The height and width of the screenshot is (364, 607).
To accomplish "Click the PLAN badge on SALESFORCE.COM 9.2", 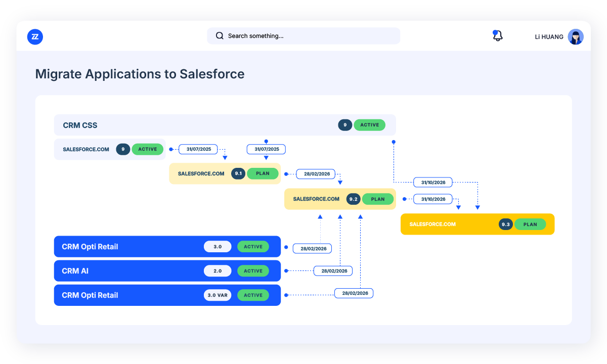I will pos(378,199).
